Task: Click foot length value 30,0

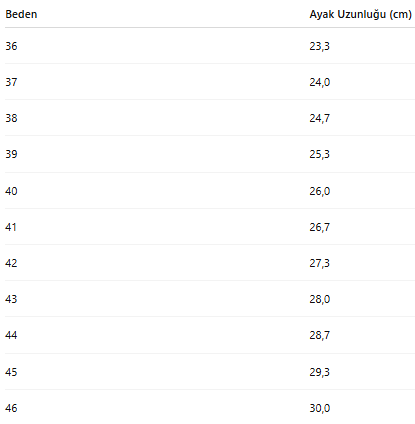Action: click(320, 408)
